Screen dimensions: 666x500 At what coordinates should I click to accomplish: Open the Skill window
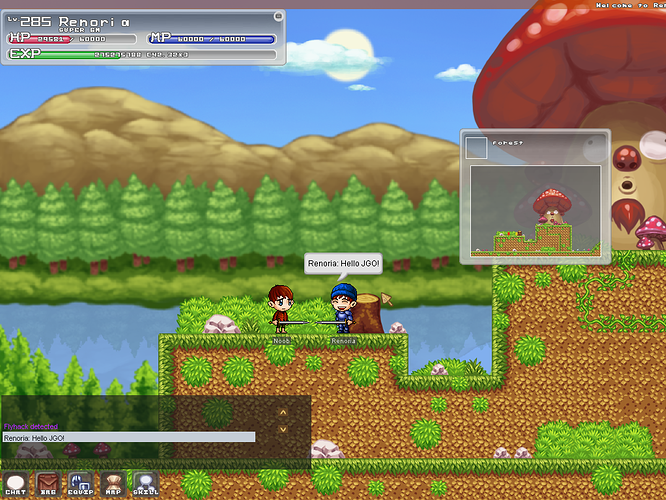point(146,483)
